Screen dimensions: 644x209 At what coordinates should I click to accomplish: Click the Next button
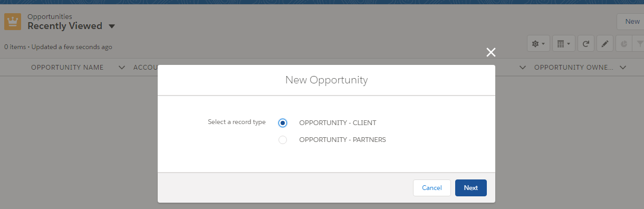(x=471, y=188)
